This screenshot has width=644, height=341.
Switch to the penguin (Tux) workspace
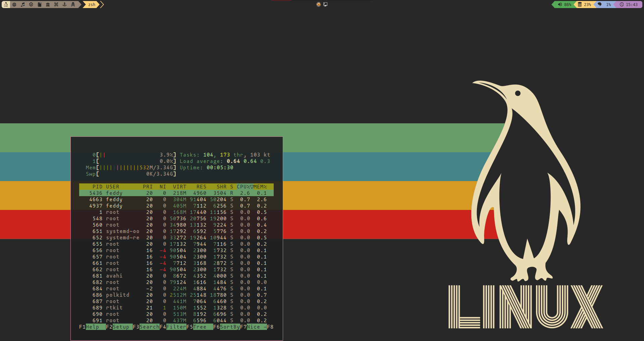tap(6, 4)
